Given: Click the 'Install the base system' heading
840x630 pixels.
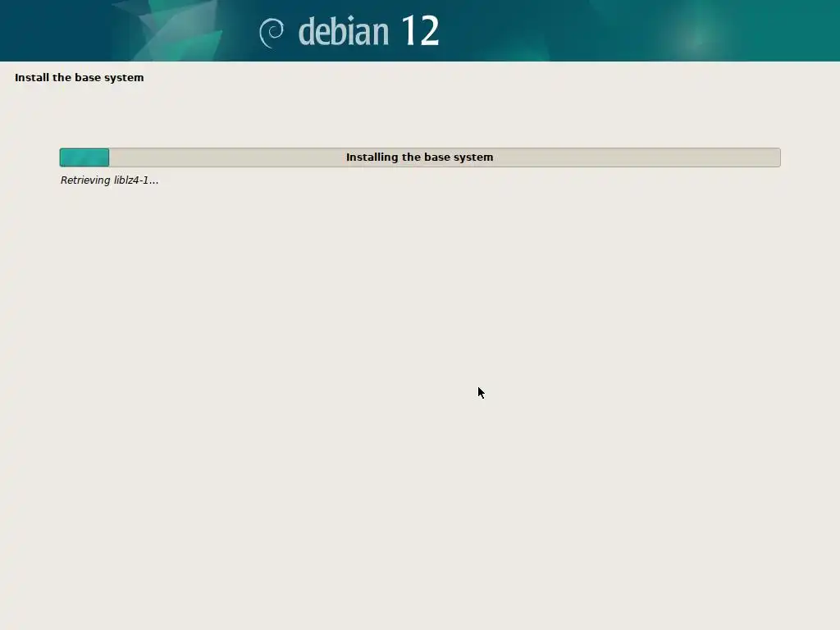Looking at the screenshot, I should click(x=80, y=78).
